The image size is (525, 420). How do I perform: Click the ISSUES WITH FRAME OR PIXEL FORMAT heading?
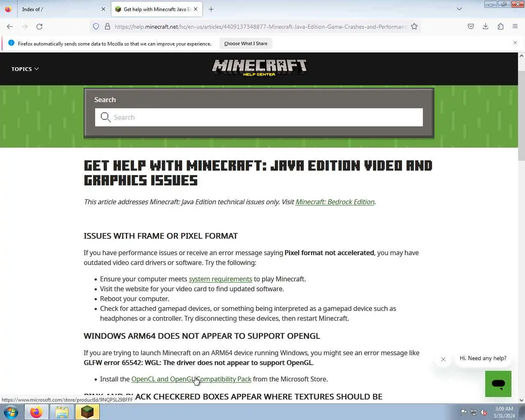click(x=161, y=236)
